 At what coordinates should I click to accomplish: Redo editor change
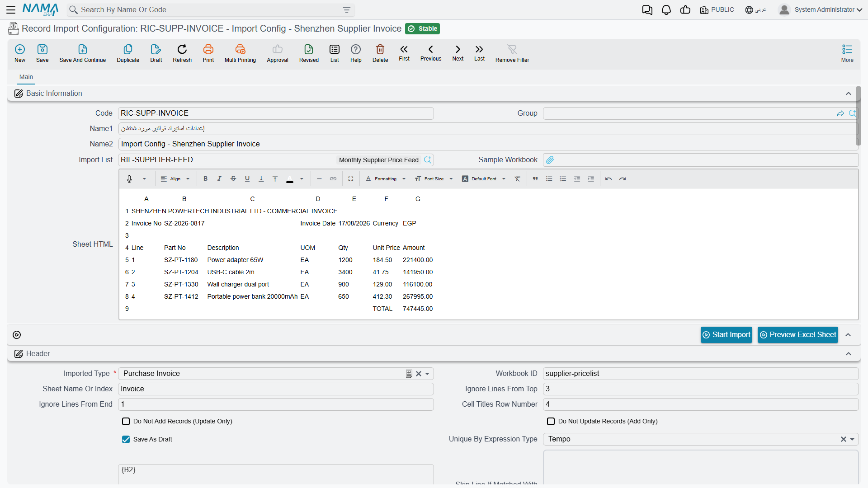623,179
